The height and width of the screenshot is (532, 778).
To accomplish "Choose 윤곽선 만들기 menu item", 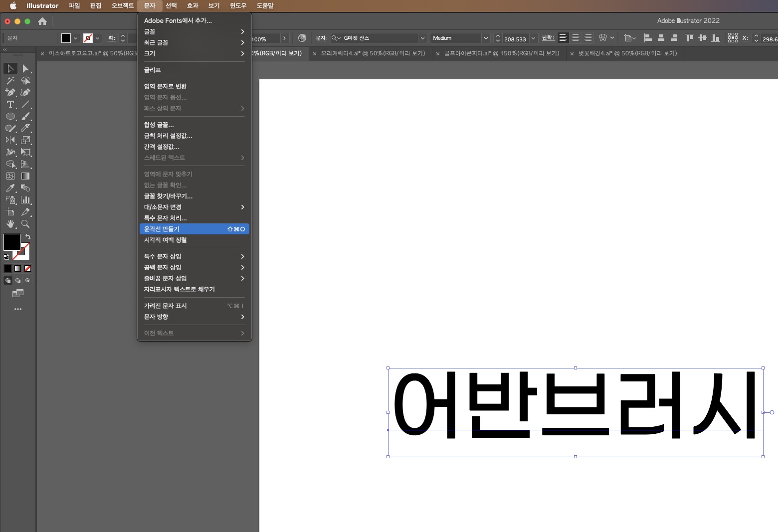I will click(194, 229).
